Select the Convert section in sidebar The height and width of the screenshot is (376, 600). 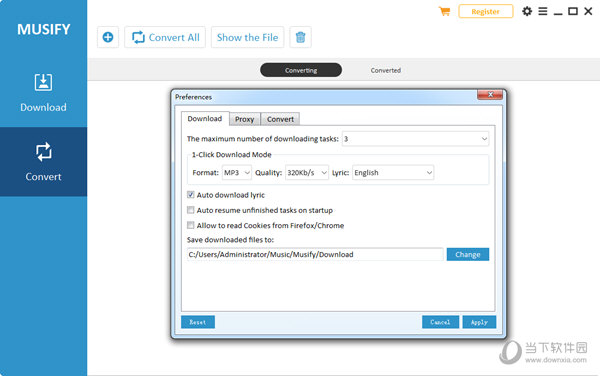click(x=43, y=162)
